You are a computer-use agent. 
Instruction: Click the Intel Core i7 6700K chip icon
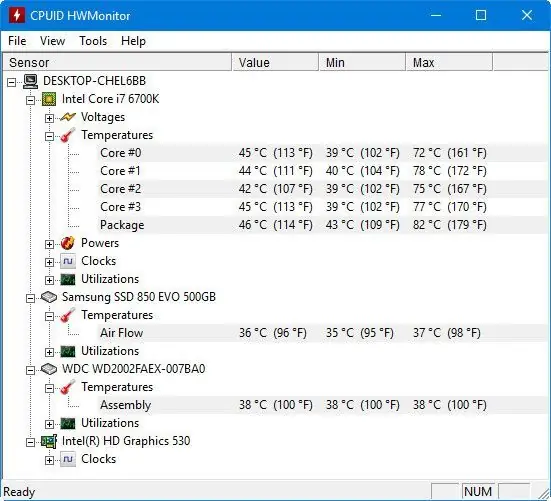tap(49, 99)
